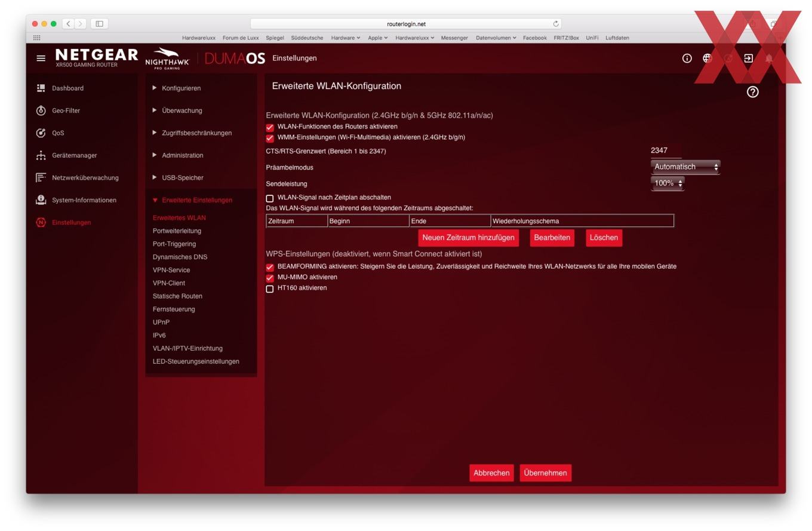Toggle BEAMFORMING aktivieren checkbox
The image size is (812, 531).
(270, 267)
